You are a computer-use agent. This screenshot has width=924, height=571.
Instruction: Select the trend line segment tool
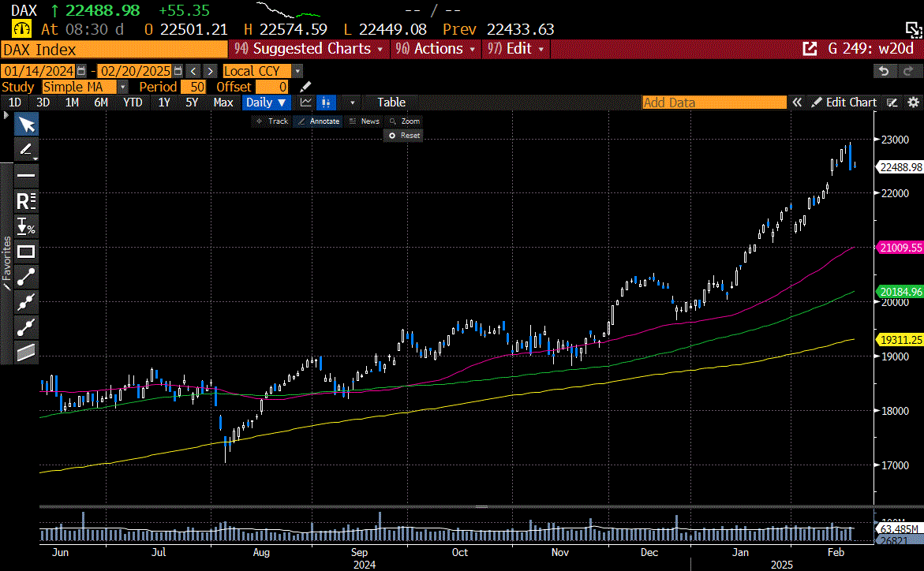coord(27,277)
